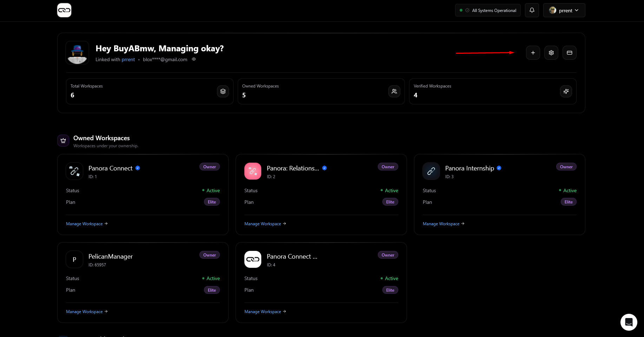The width and height of the screenshot is (644, 337).
Task: Click the All Systems Operational status
Action: [x=488, y=10]
